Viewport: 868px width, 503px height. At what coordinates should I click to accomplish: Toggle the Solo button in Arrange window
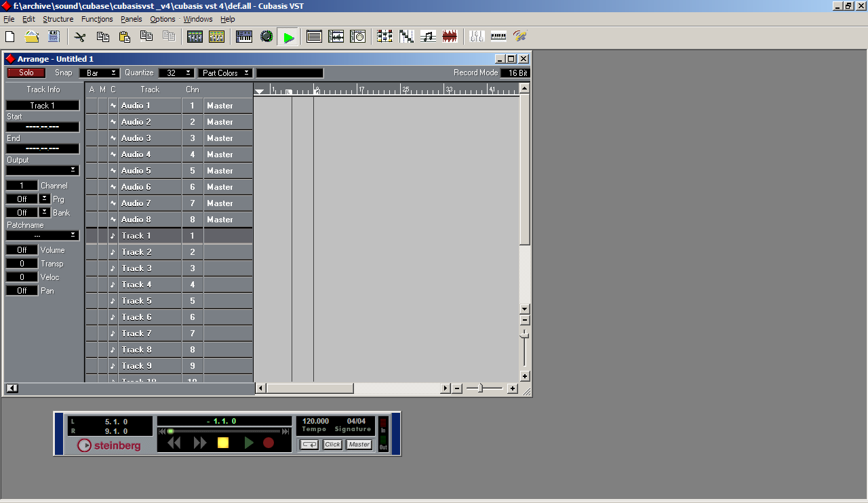26,73
